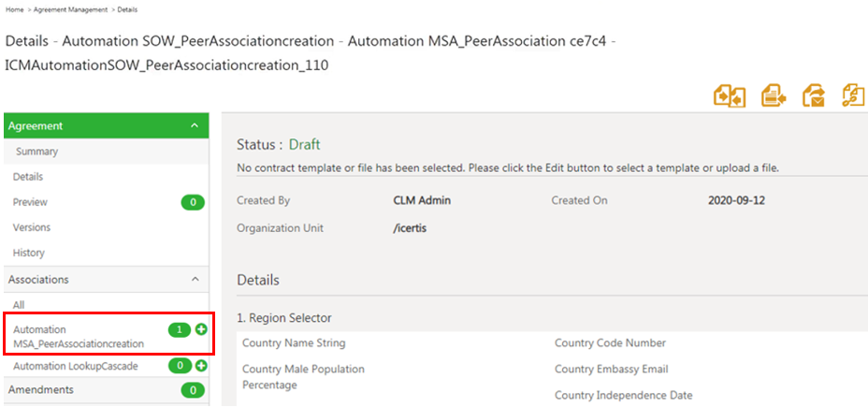This screenshot has height=407, width=868.
Task: Click the Preview count badge
Action: coord(193,202)
